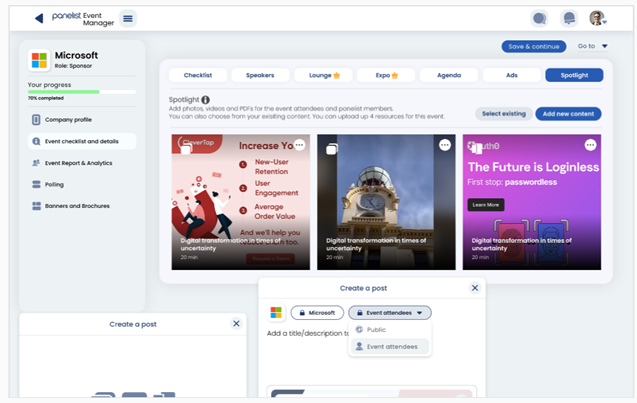Click the gallery icon on clock tower card
The height and width of the screenshot is (403, 637).
click(332, 150)
